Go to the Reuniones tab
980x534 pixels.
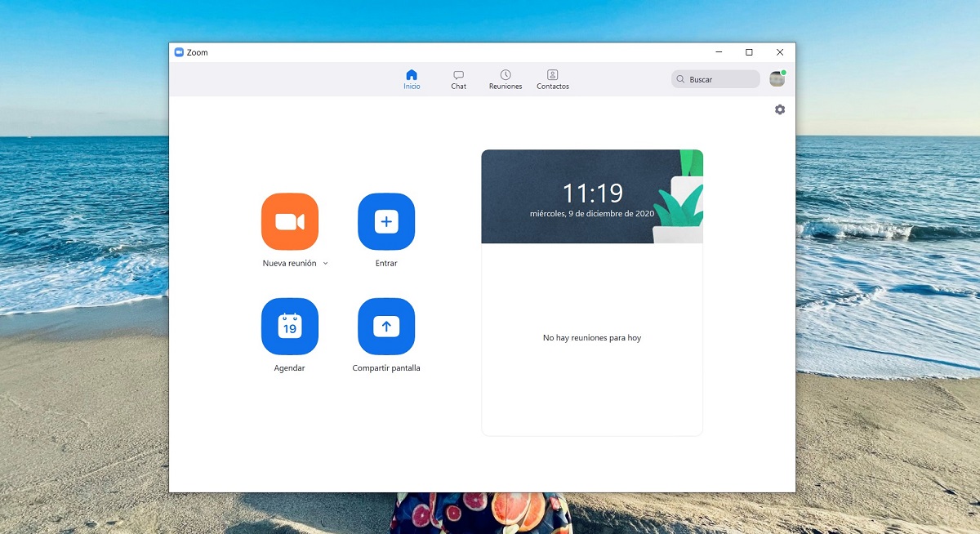click(x=506, y=79)
